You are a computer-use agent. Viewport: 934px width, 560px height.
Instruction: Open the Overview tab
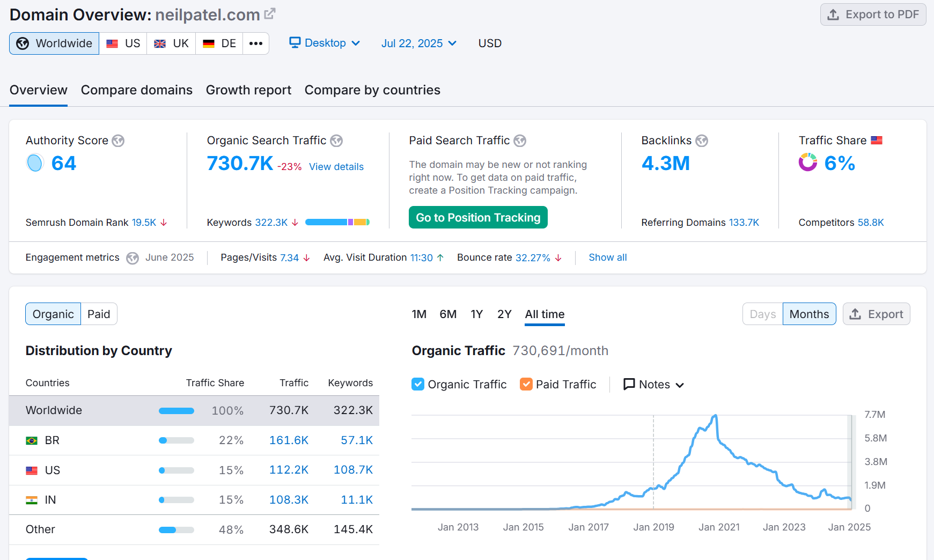39,90
